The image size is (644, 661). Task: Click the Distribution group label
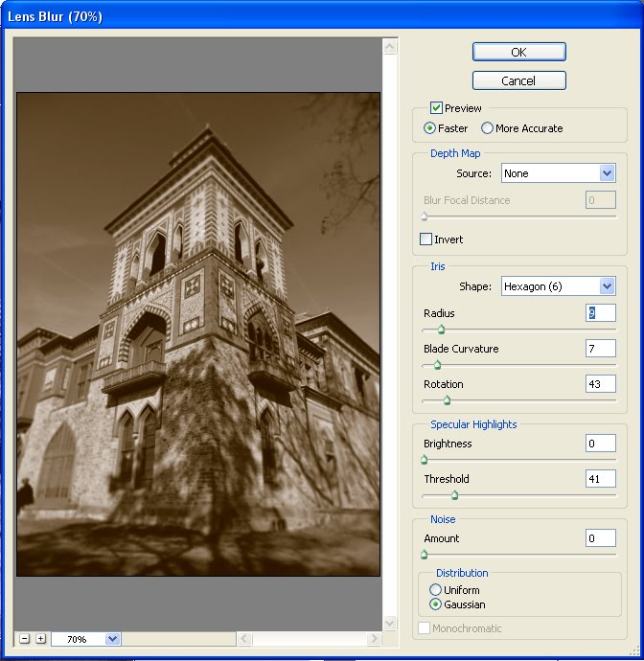[462, 573]
